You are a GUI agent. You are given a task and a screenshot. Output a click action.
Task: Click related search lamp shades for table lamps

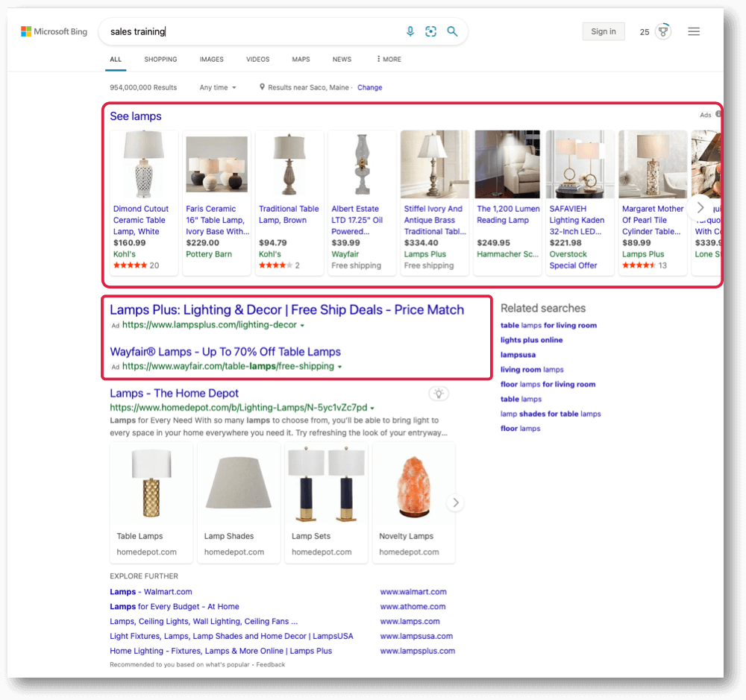[x=551, y=414]
